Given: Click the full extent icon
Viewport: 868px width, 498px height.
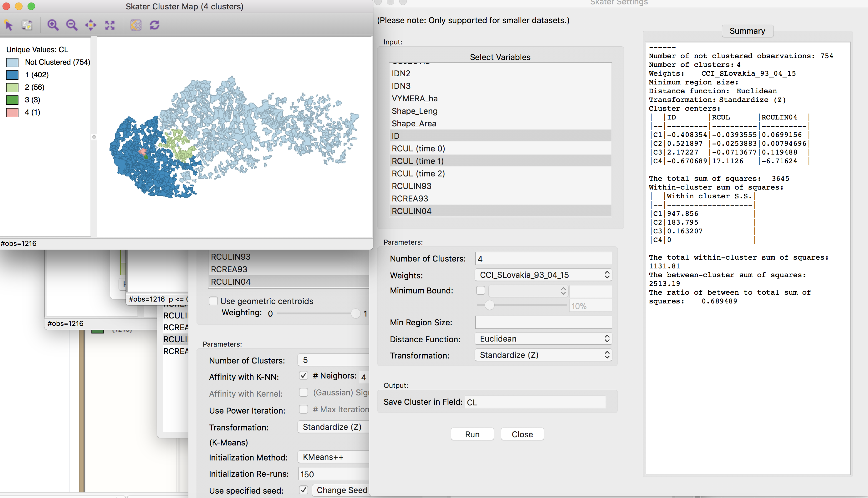Looking at the screenshot, I should 109,25.
